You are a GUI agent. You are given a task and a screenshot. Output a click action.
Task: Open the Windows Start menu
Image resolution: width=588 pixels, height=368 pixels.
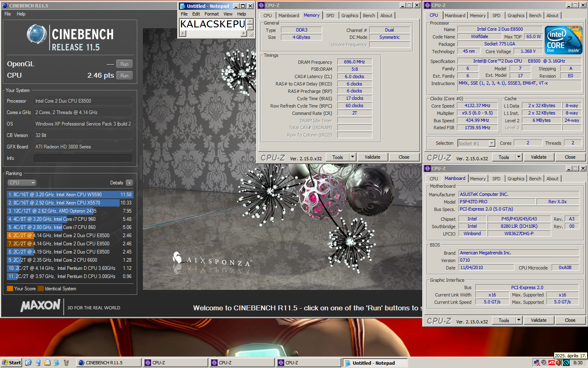coord(11,363)
